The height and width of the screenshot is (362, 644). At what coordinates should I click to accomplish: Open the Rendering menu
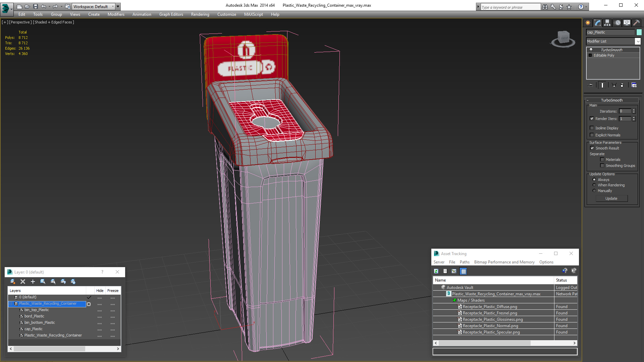[x=200, y=14]
